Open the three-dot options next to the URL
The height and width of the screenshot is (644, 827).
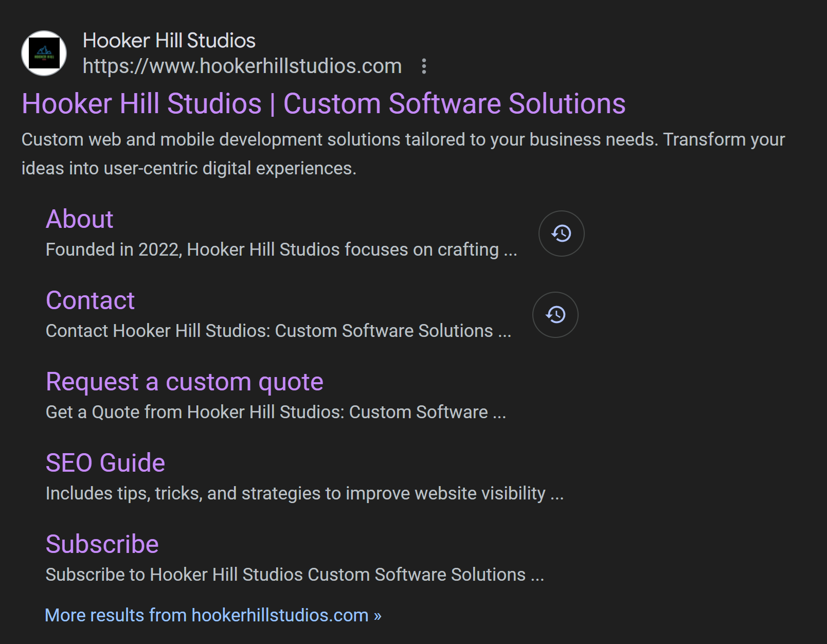point(424,66)
